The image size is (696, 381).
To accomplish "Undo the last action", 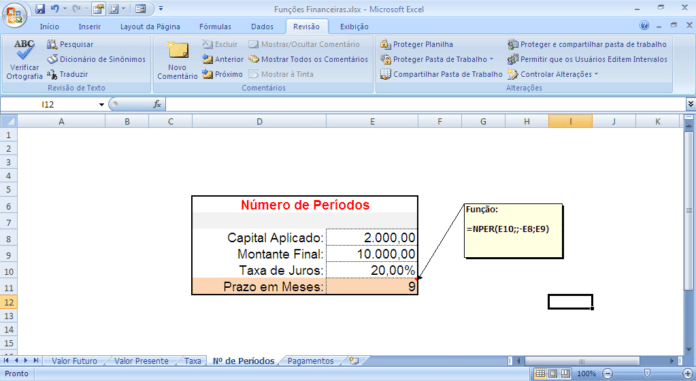I will click(55, 9).
